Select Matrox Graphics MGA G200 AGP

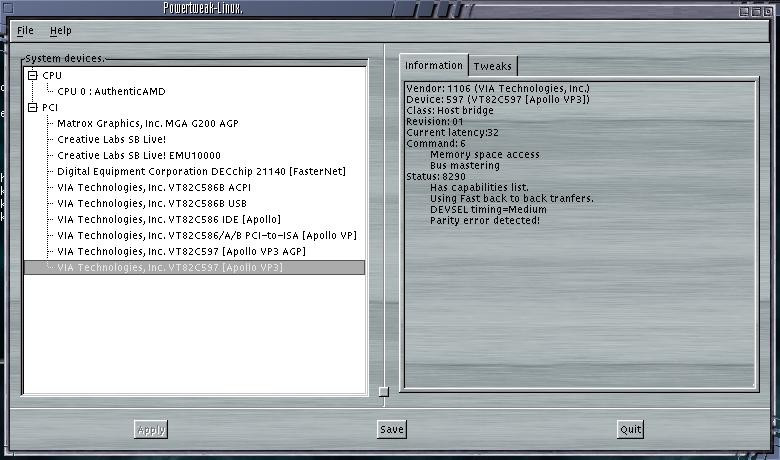(x=148, y=123)
